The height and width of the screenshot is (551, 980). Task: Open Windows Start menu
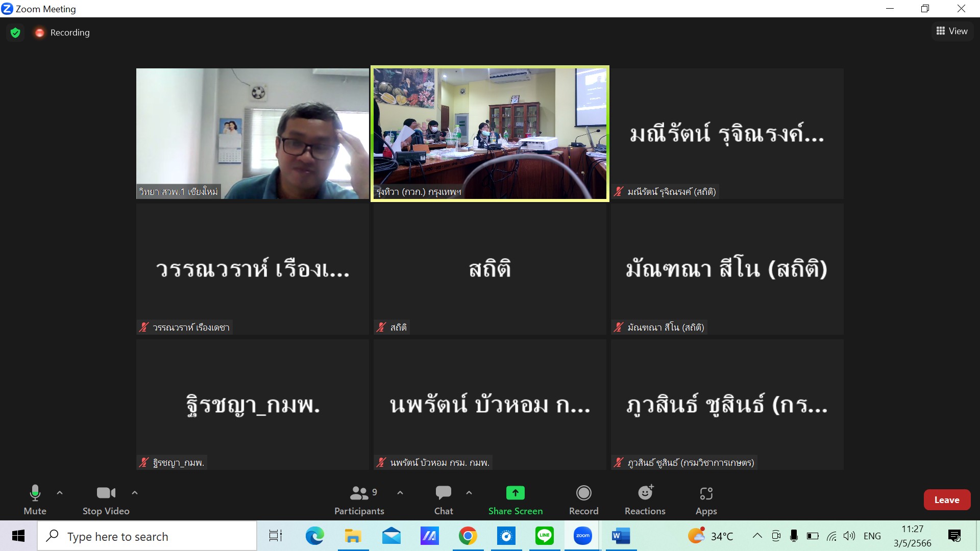18,536
